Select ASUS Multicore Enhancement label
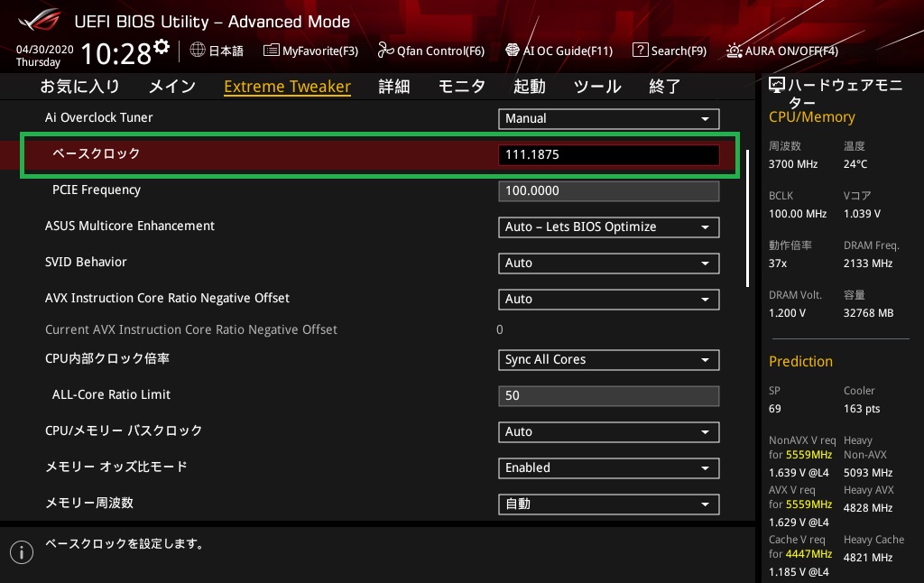924x583 pixels. (130, 226)
